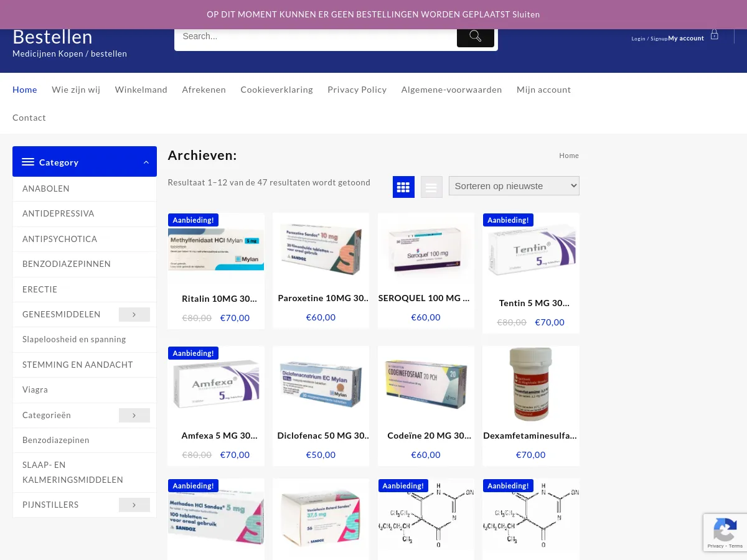Click the search magnifier button
The height and width of the screenshot is (560, 747).
coord(476,36)
